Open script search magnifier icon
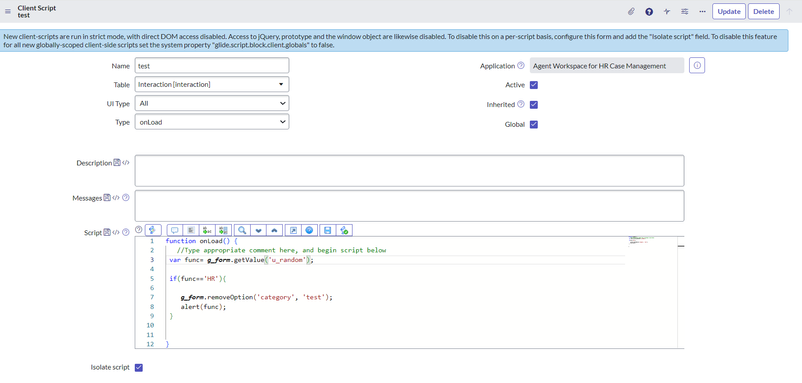 coord(242,230)
